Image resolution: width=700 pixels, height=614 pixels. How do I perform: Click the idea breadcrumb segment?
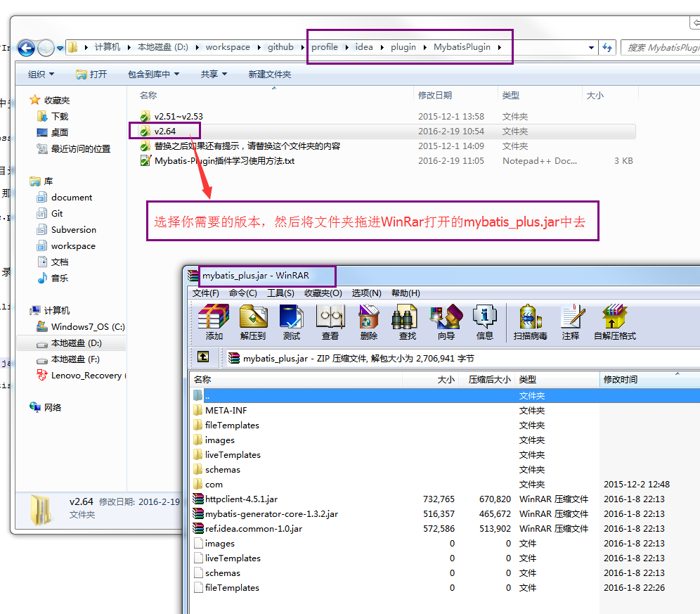[364, 47]
